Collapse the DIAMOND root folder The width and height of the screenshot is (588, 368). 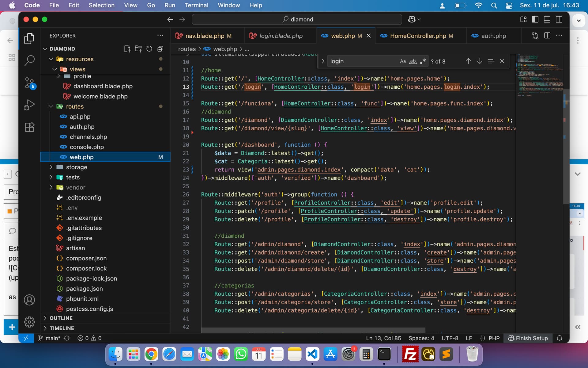45,49
